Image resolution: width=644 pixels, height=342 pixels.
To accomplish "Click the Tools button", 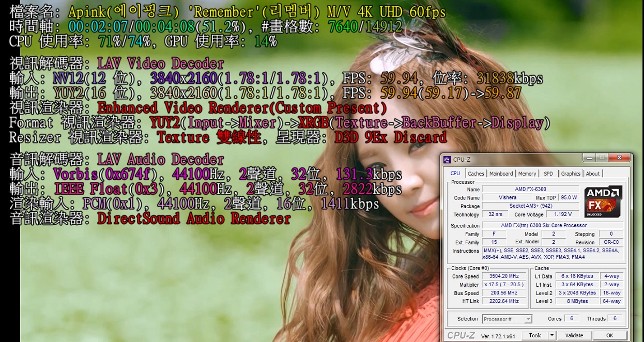I will [535, 335].
